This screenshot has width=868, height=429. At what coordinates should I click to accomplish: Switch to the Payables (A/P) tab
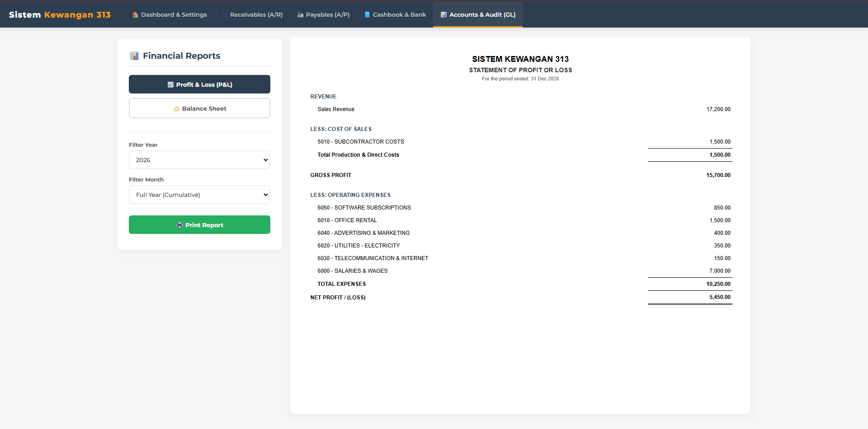[323, 15]
